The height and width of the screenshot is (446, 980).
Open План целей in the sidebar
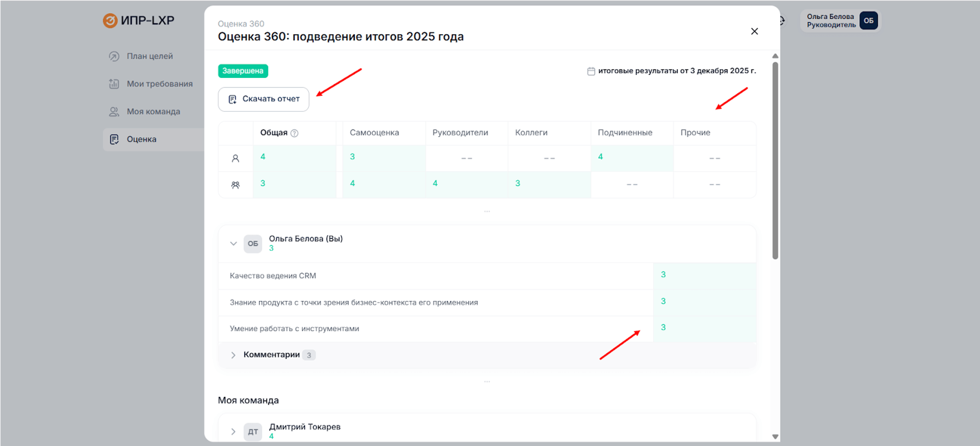[150, 56]
